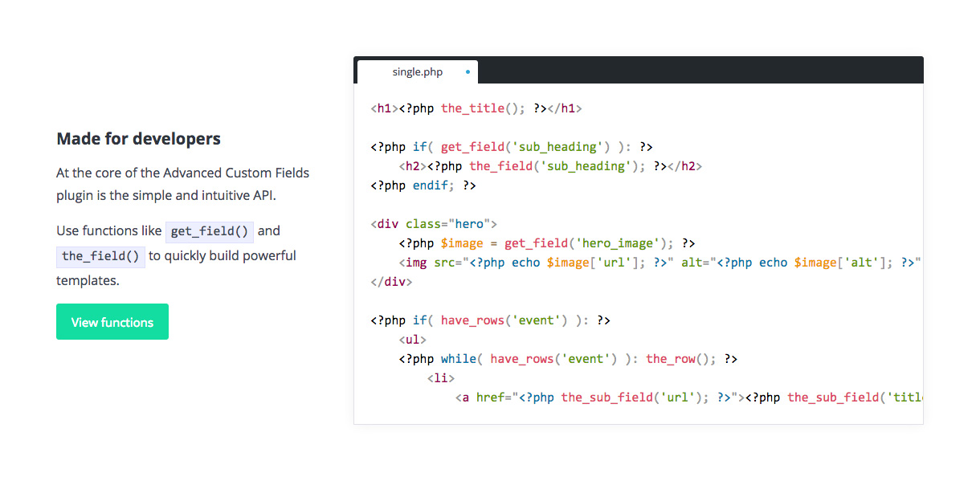Click the the_field() inline code
This screenshot has width=980, height=481.
pos(100,256)
